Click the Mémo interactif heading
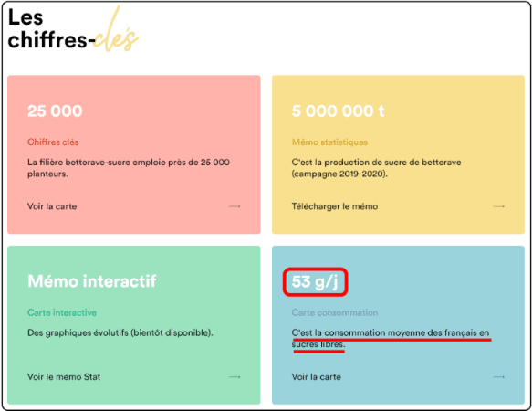The image size is (532, 411). [x=92, y=281]
